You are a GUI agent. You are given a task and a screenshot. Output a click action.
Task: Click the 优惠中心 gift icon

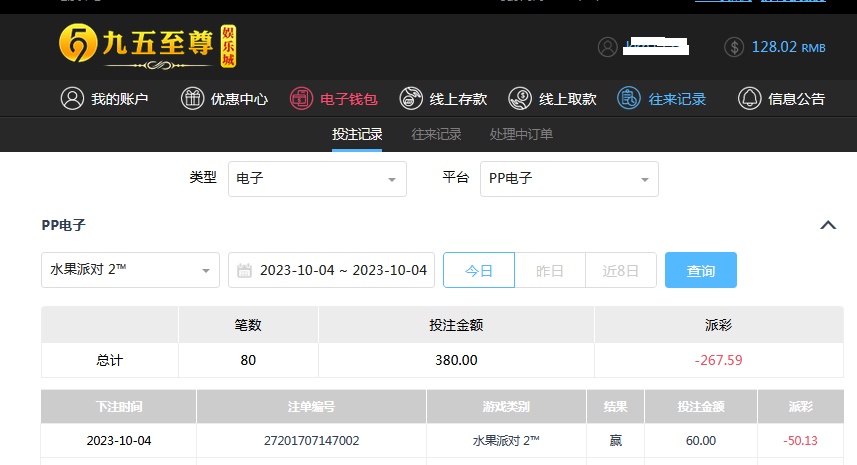192,99
